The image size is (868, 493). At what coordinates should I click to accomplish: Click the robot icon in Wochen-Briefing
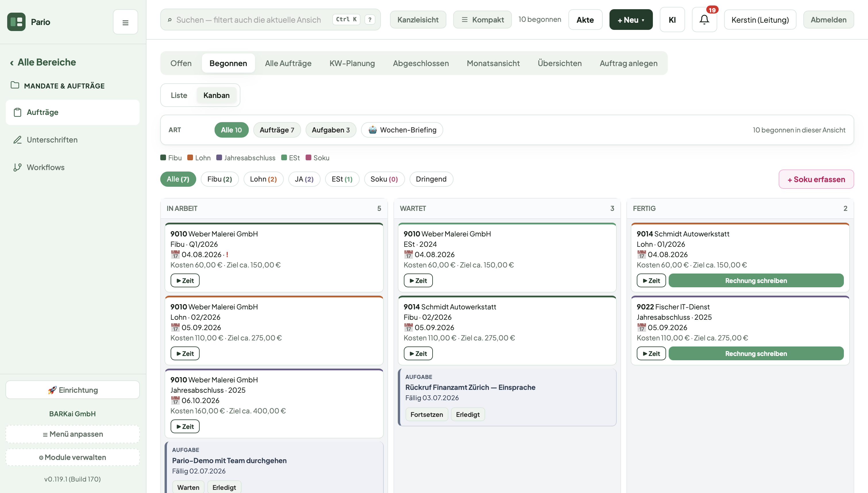[373, 130]
